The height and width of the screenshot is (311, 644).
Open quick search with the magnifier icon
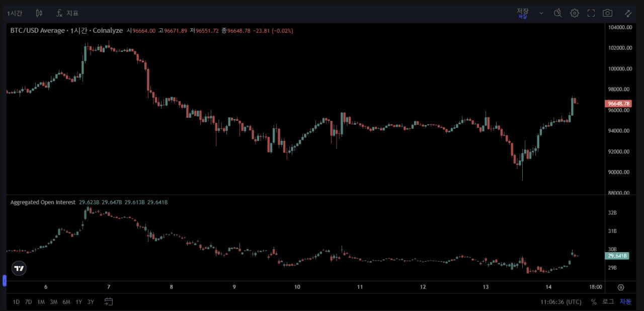click(558, 13)
